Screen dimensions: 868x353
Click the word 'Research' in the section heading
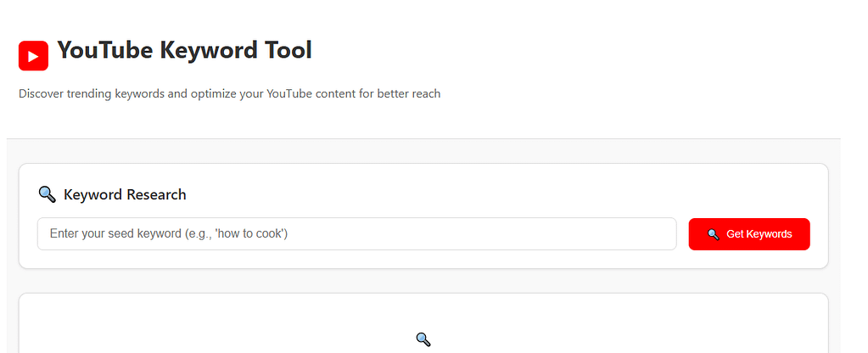point(156,194)
